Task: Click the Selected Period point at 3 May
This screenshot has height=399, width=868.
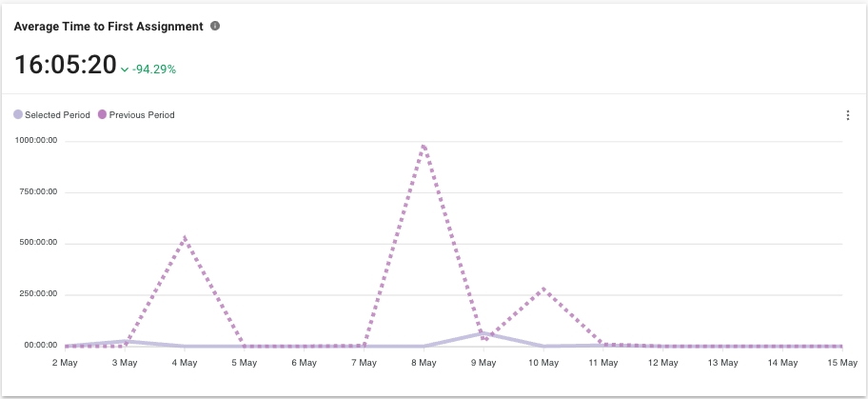Action: click(x=124, y=341)
